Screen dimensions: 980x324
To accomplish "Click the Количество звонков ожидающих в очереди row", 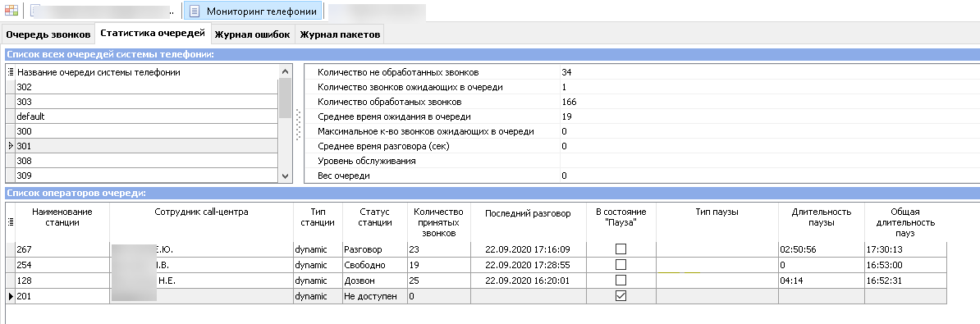I will (x=643, y=88).
